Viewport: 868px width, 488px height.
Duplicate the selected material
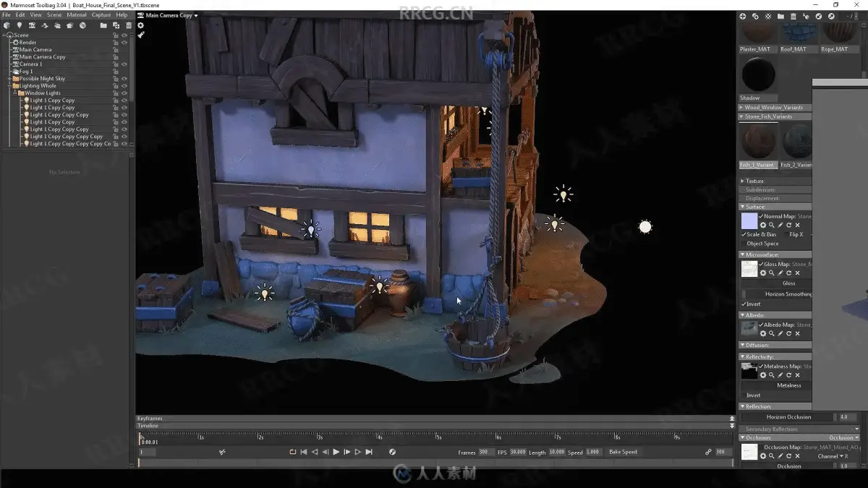(x=755, y=16)
